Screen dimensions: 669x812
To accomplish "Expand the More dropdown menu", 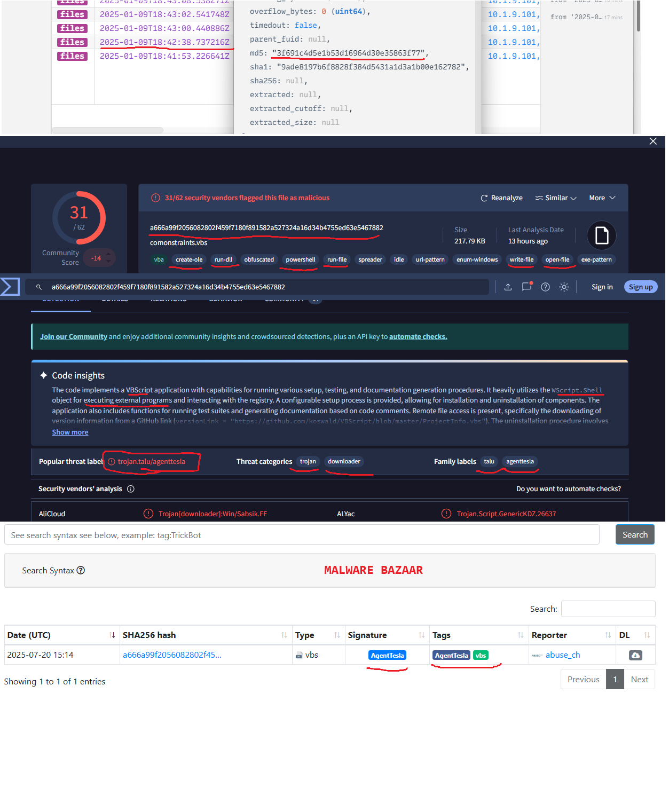I will pyautogui.click(x=602, y=198).
